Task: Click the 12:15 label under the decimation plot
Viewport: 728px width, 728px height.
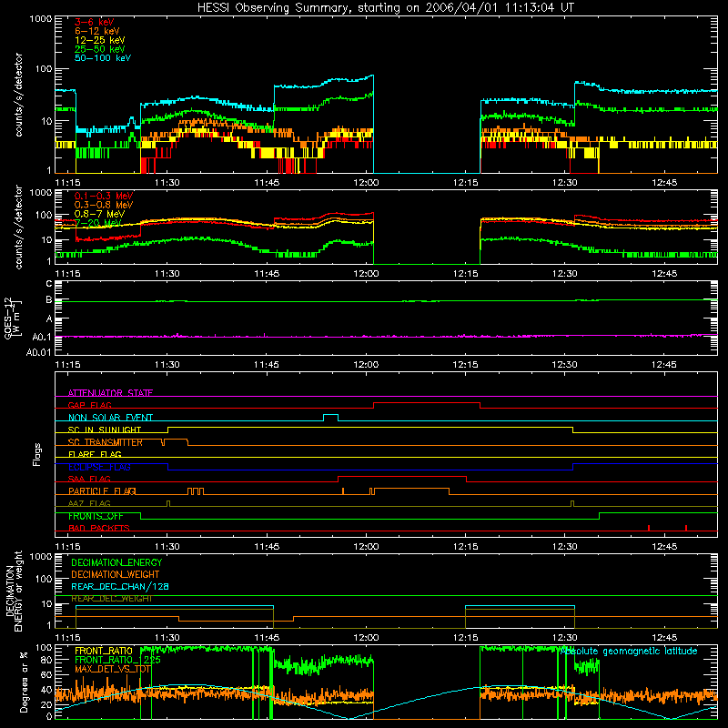Action: click(465, 638)
